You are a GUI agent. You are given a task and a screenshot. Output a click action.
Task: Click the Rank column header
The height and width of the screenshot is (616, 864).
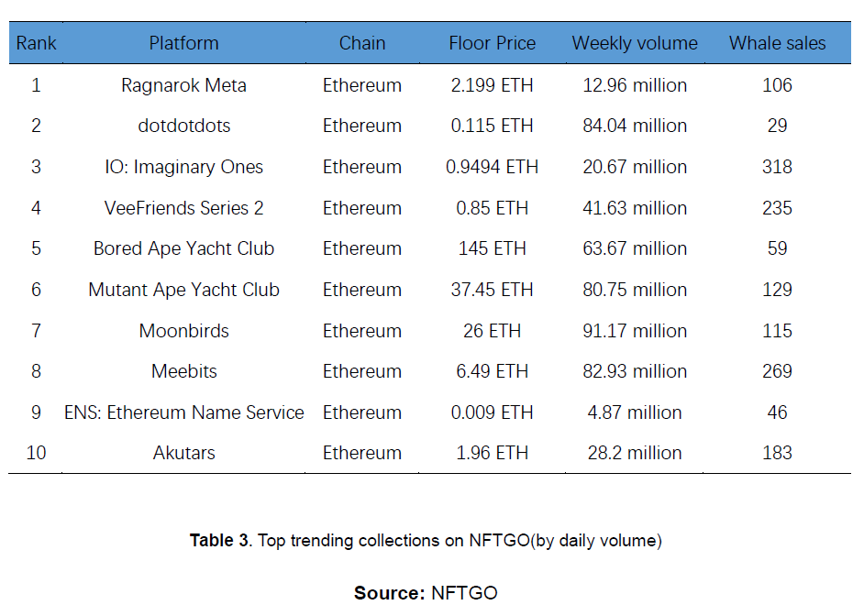(x=36, y=43)
